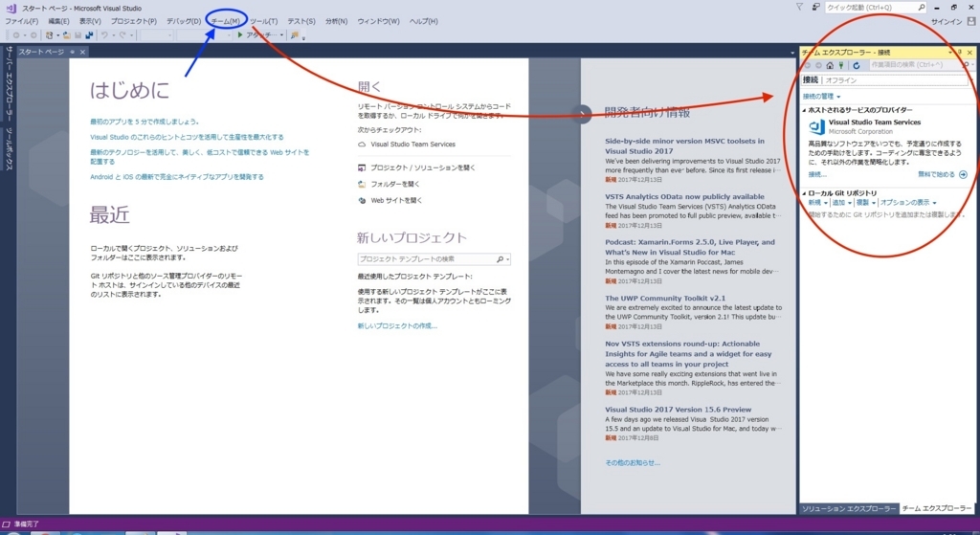Open the feedback icon beside Quick Launch
The image size is (980, 535).
point(815,7)
